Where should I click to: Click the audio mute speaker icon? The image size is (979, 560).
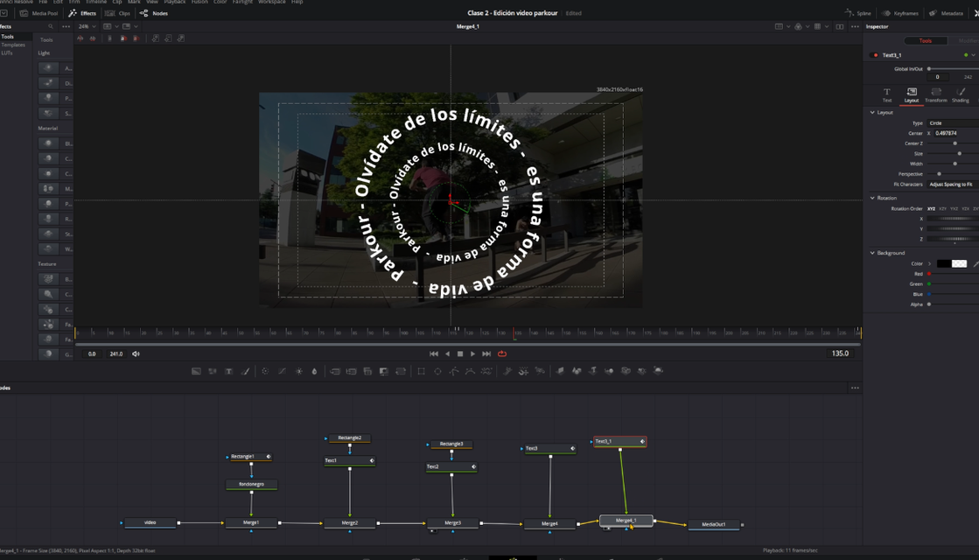tap(136, 353)
